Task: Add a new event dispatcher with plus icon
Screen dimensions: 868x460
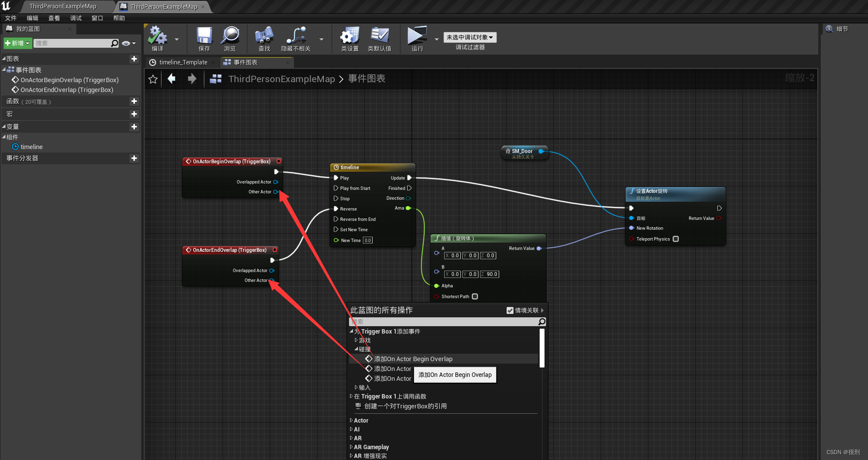Action: click(x=134, y=158)
